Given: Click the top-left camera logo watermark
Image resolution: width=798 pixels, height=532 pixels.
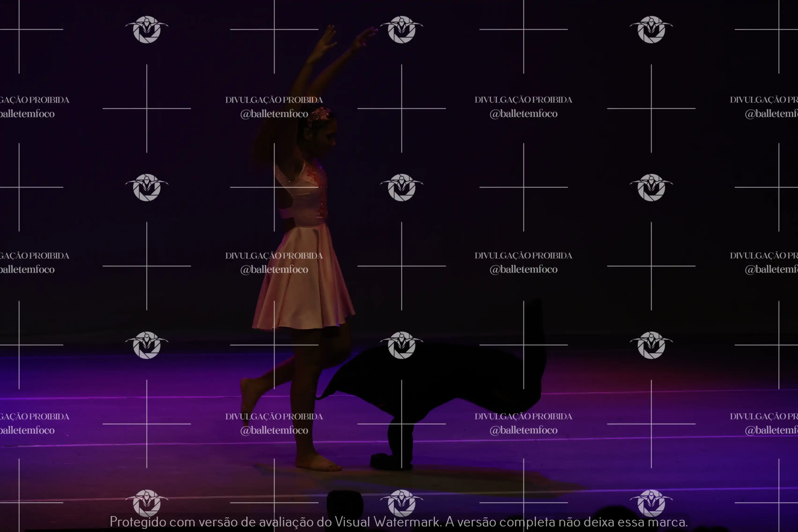Looking at the screenshot, I should 147,30.
